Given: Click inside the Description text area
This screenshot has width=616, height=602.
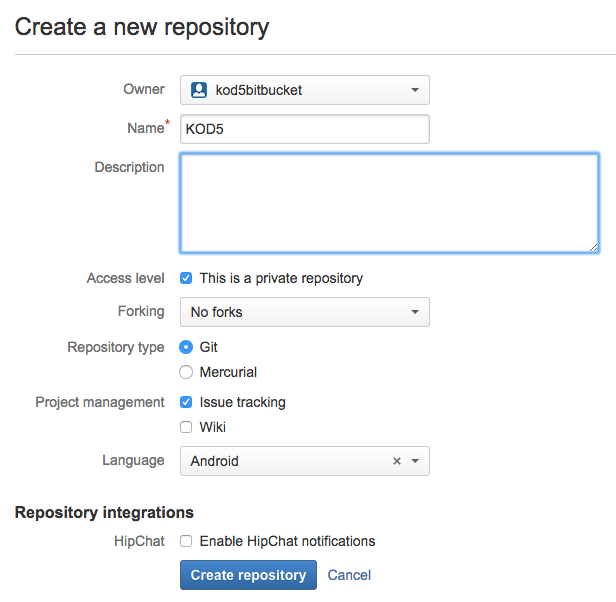Looking at the screenshot, I should point(389,203).
